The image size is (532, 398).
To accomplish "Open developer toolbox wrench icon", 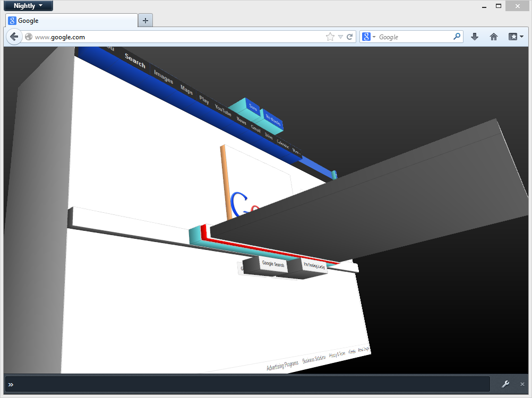I will click(505, 384).
